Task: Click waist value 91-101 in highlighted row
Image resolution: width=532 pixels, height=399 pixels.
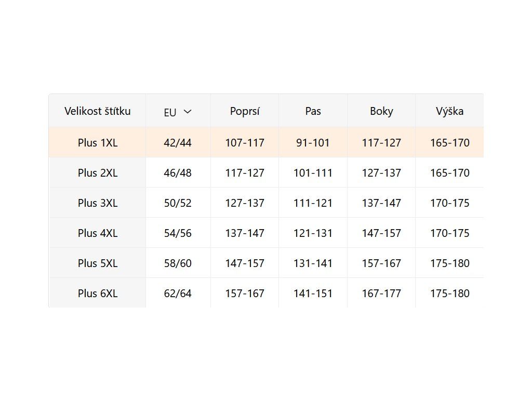Action: click(313, 143)
